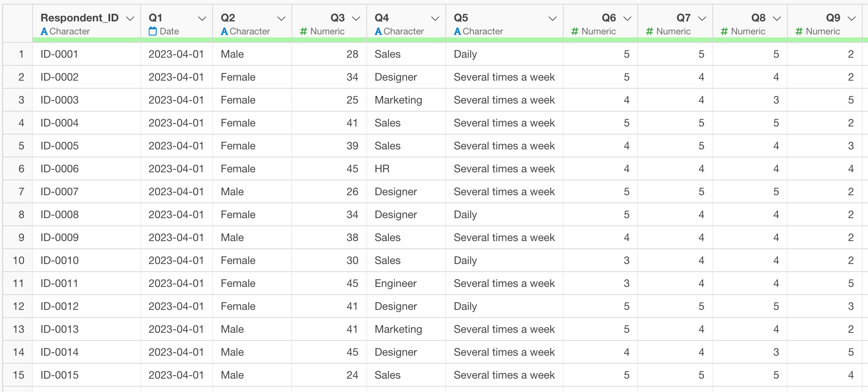The height and width of the screenshot is (392, 868).
Task: Click the HR cell in row 6
Action: (x=382, y=169)
